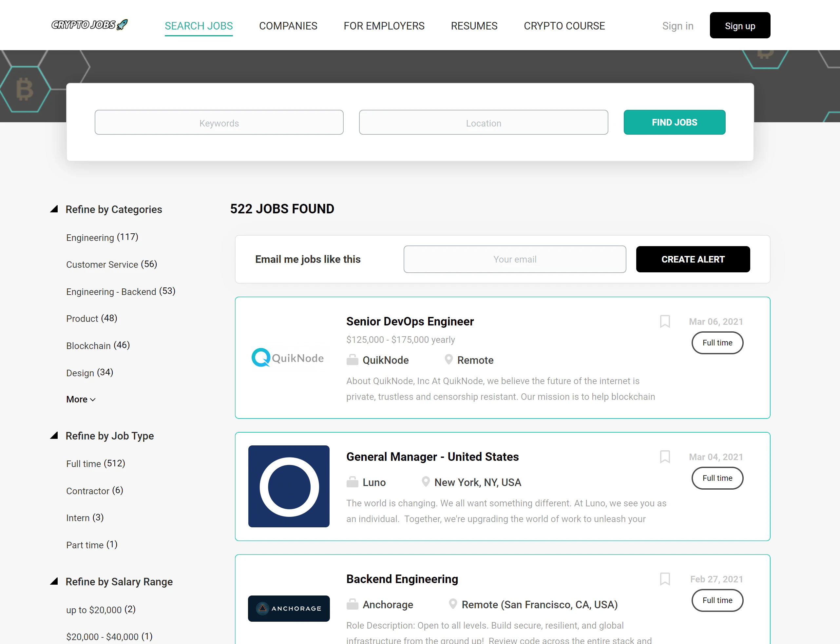Bookmark the General Manager job posting
Viewport: 840px width, 644px height.
(665, 457)
